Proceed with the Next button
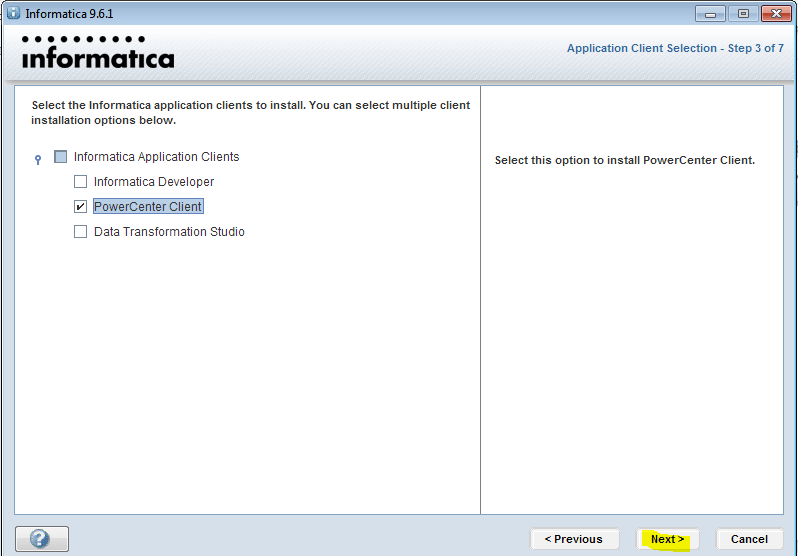Screen dimensions: 798x556 pyautogui.click(x=667, y=539)
